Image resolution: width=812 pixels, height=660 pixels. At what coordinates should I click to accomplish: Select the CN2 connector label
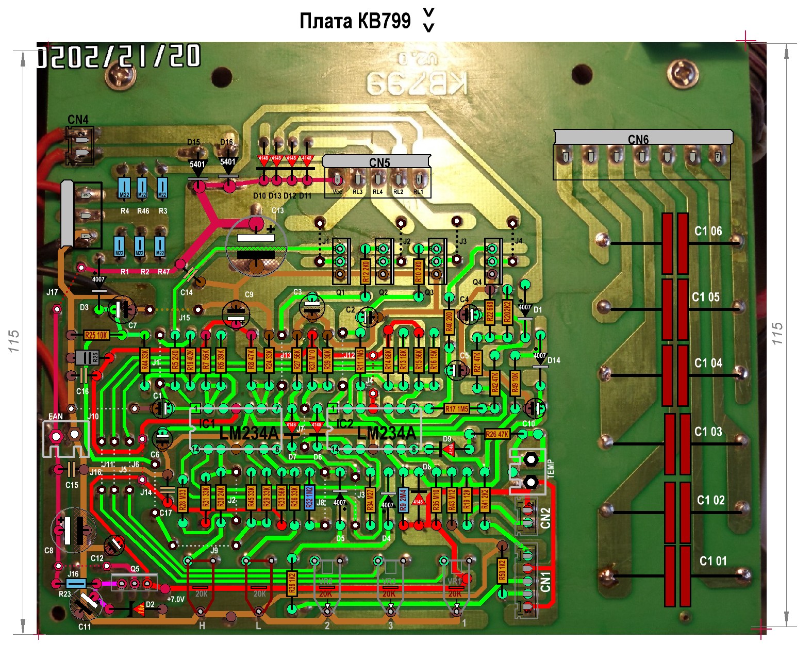pyautogui.click(x=545, y=518)
